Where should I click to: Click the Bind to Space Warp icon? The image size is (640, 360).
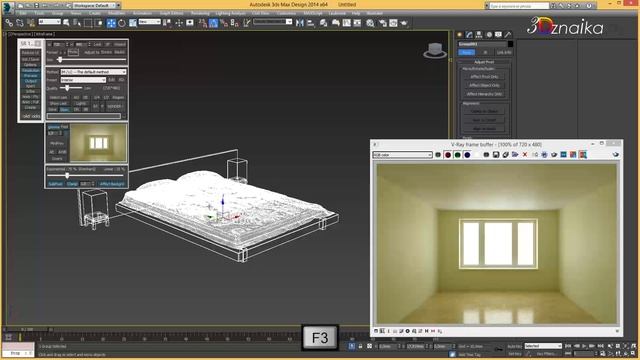(31, 23)
